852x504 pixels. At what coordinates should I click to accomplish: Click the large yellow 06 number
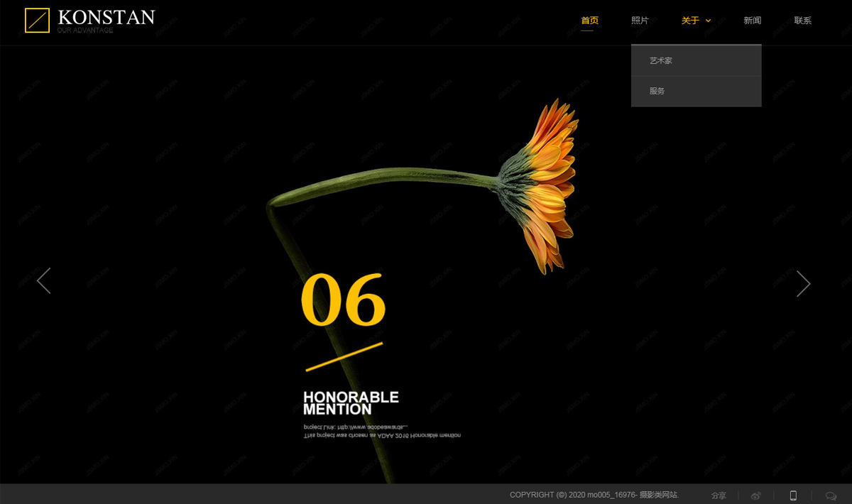(343, 300)
